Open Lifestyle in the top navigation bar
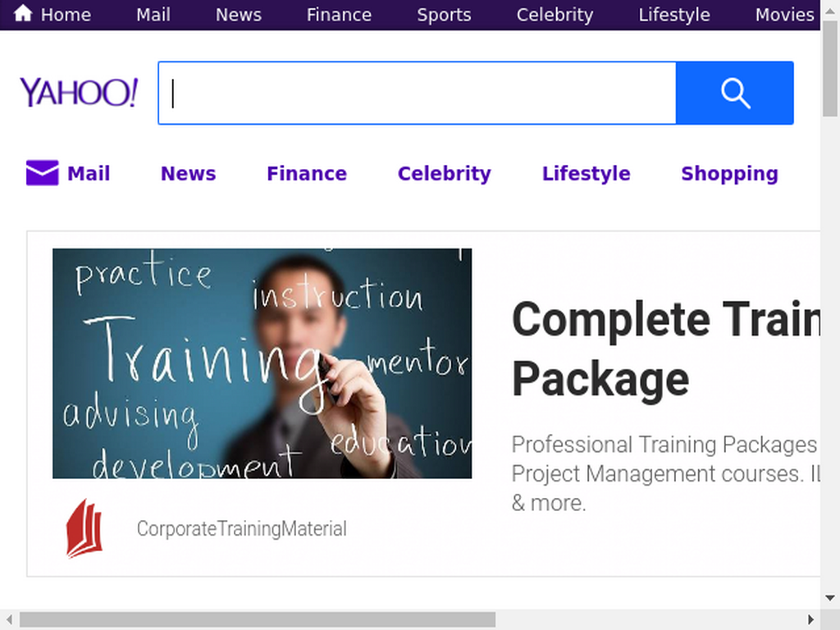Viewport: 840px width, 630px height. tap(674, 15)
